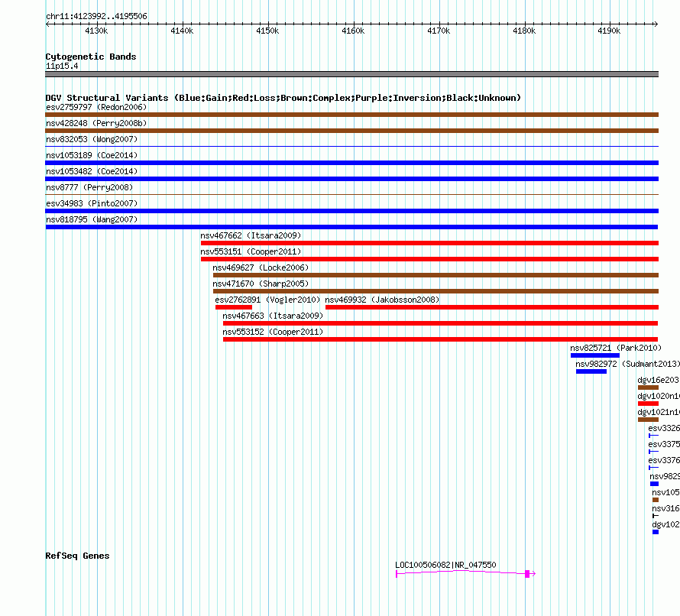This screenshot has height=616, width=680.
Task: Open variant nsv469627 (Locke2006) label
Action: [261, 267]
